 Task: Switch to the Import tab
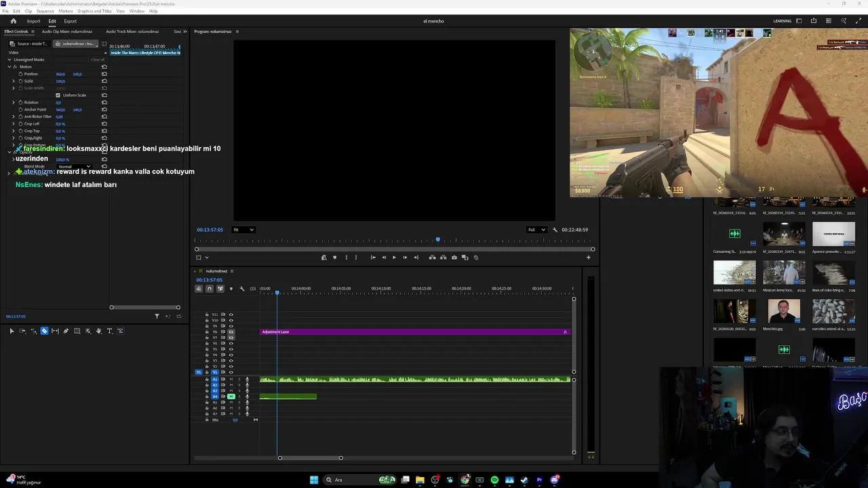click(x=33, y=21)
